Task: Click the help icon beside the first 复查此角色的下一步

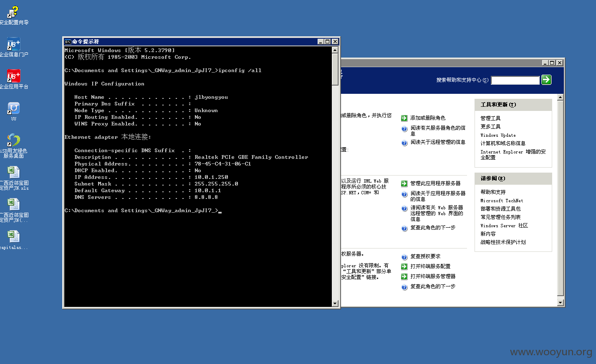Action: [x=404, y=228]
